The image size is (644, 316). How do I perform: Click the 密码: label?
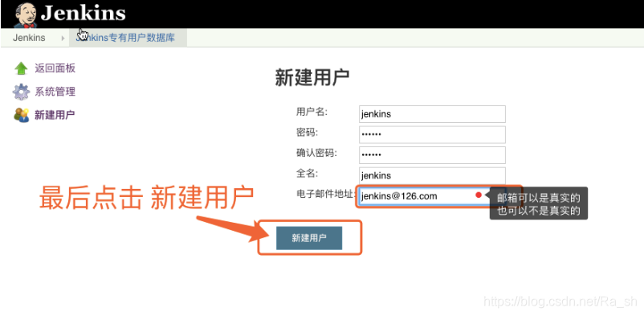pyautogui.click(x=307, y=133)
